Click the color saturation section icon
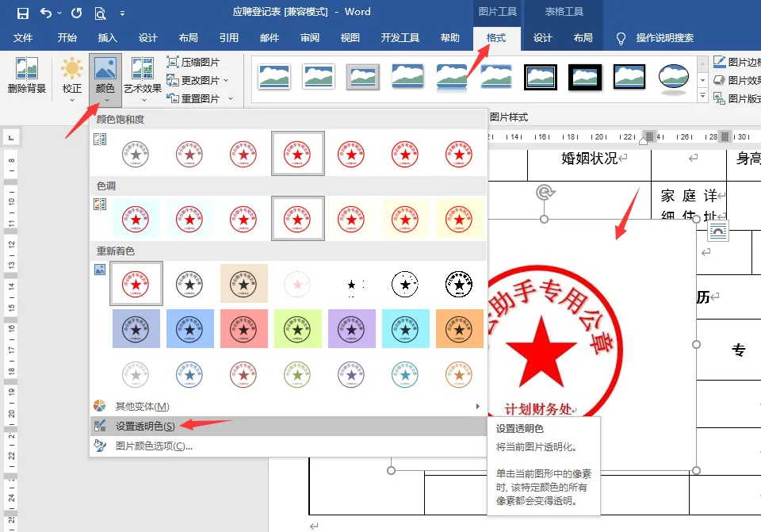Image resolution: width=761 pixels, height=532 pixels. coord(100,140)
